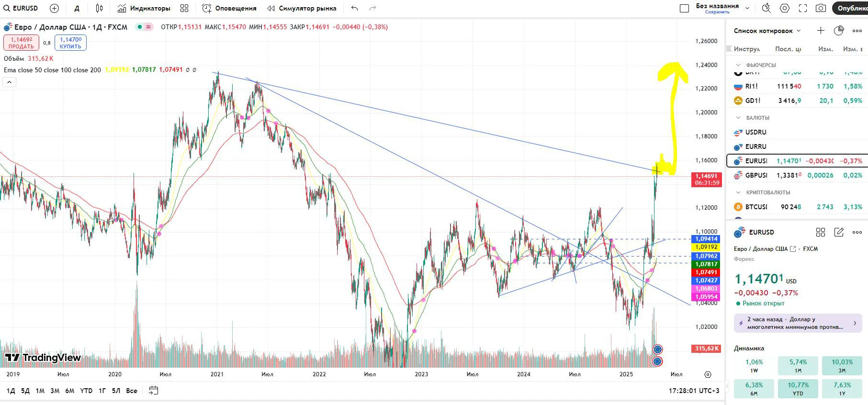The height and width of the screenshot is (405, 868).
Task: Collapse the indicator legend with the chevron
Action: coord(9,82)
